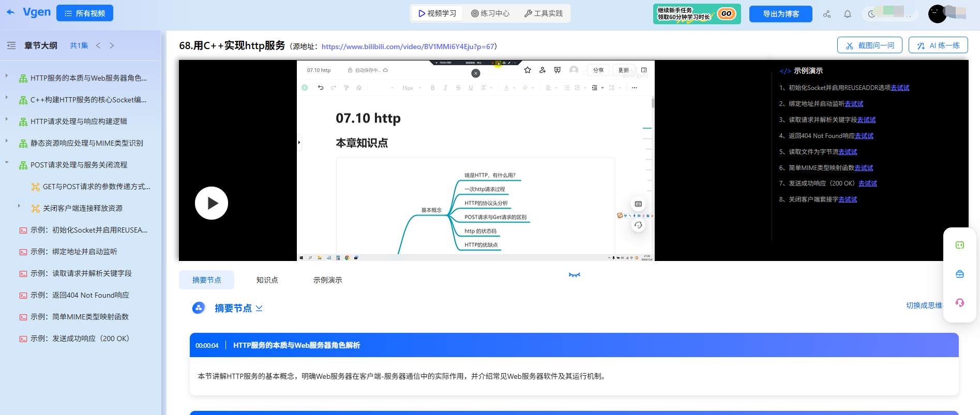Switch to the 练习中心 tab
This screenshot has height=415, width=980.
click(490, 13)
